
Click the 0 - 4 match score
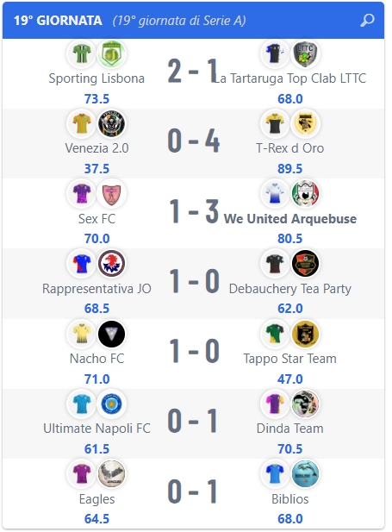point(194,141)
